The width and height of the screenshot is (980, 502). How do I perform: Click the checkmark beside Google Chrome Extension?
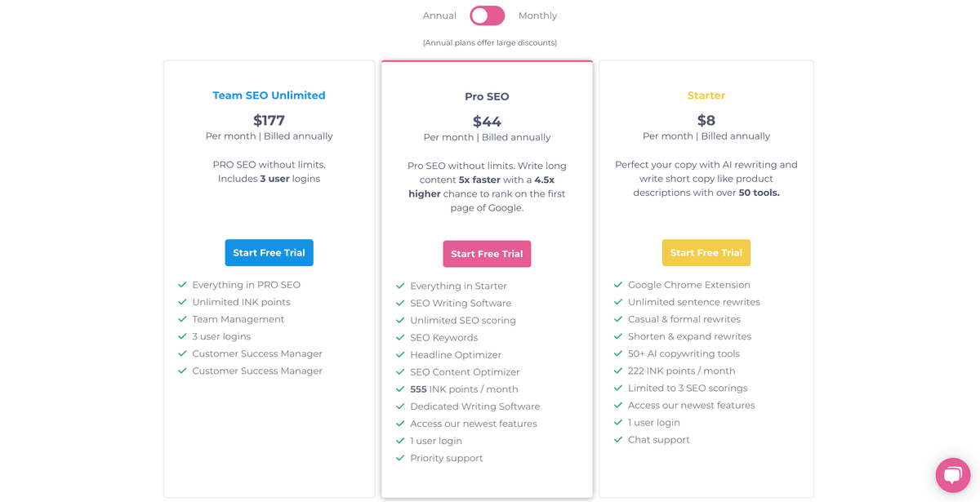point(618,285)
